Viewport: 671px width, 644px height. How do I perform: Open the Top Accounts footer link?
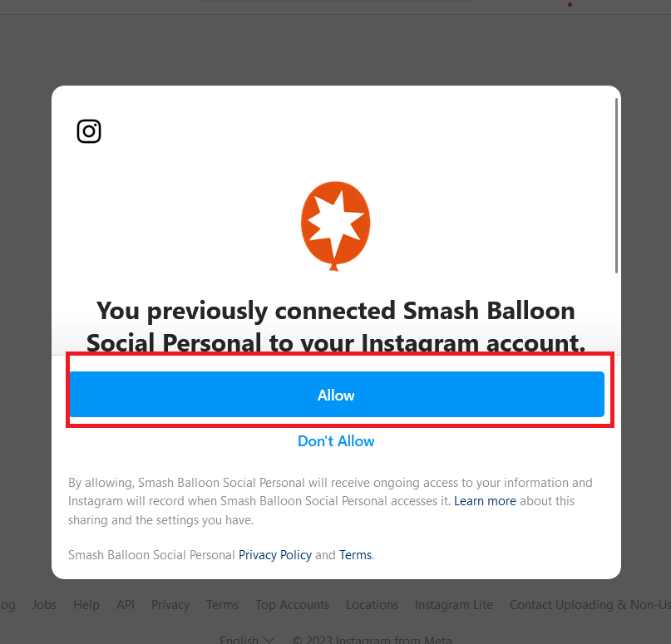tap(293, 605)
